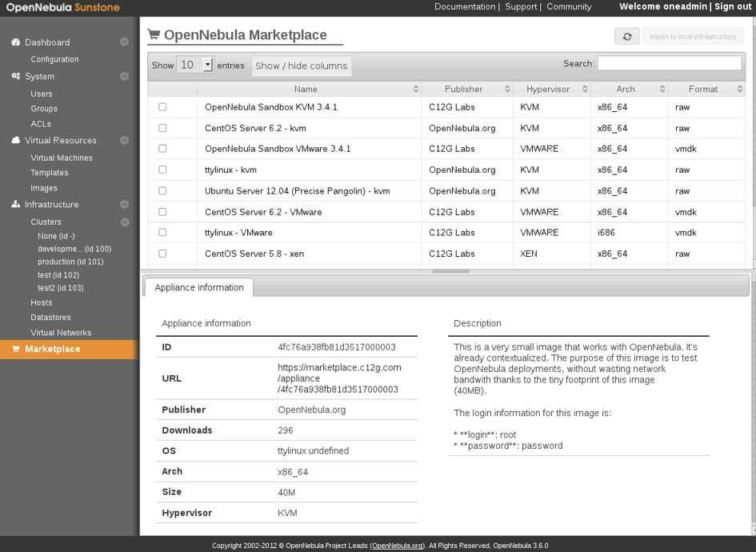Check the ttylinux - kvm row checkbox
The image size is (756, 552).
(162, 170)
